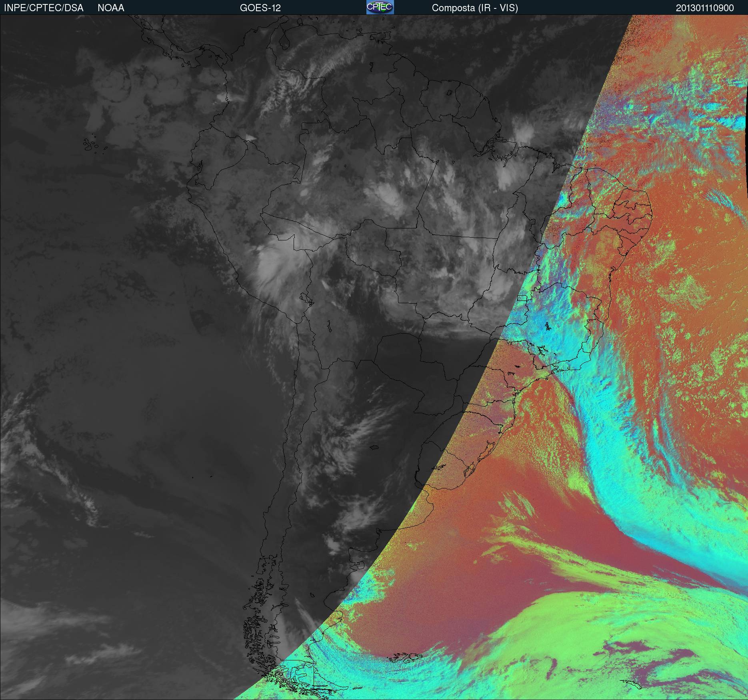Click the GOES-12 satellite label

click(260, 8)
